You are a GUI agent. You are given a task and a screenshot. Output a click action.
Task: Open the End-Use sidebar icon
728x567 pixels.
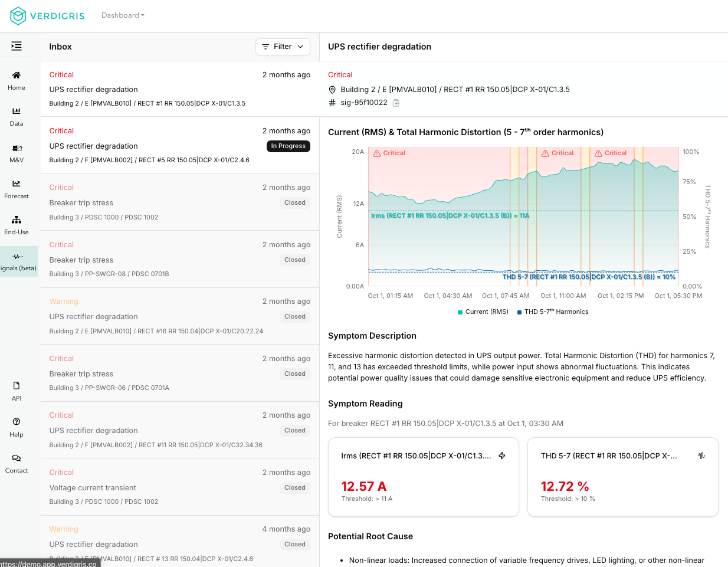(x=17, y=219)
